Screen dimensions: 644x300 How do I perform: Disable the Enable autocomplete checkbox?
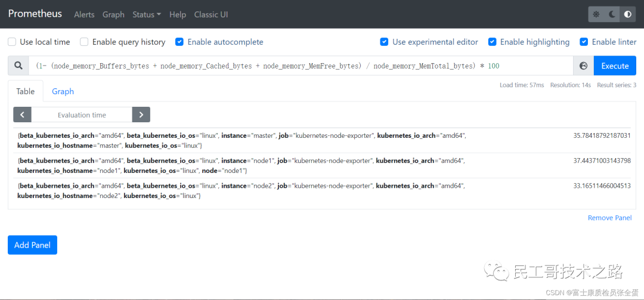(179, 42)
